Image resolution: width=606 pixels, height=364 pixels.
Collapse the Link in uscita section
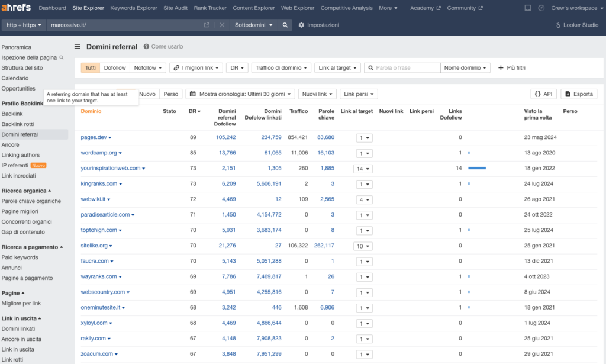click(21, 318)
